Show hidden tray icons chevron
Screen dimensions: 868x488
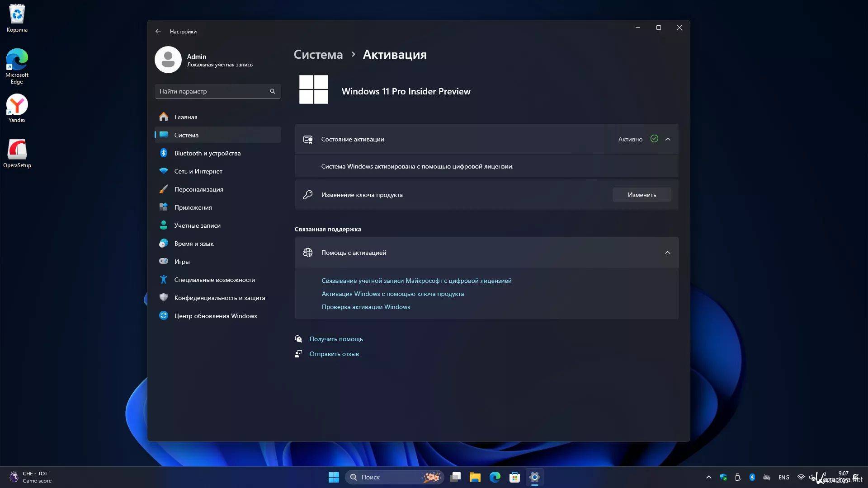point(709,477)
